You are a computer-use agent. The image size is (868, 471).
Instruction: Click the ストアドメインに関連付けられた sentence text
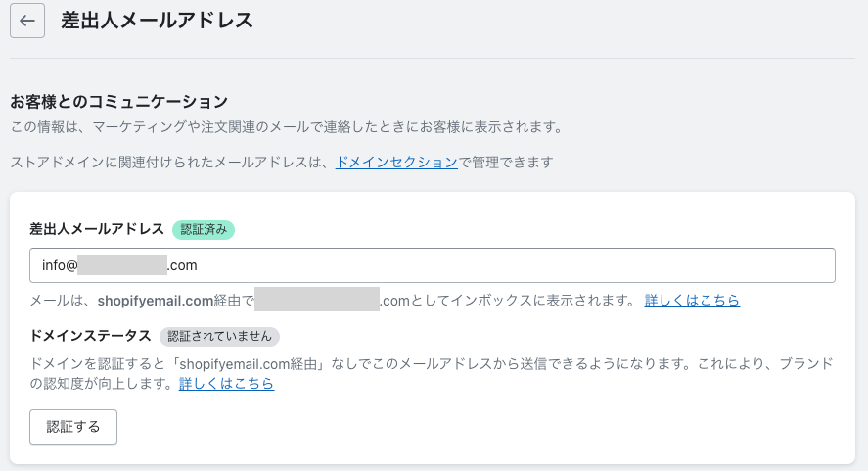pyautogui.click(x=282, y=163)
